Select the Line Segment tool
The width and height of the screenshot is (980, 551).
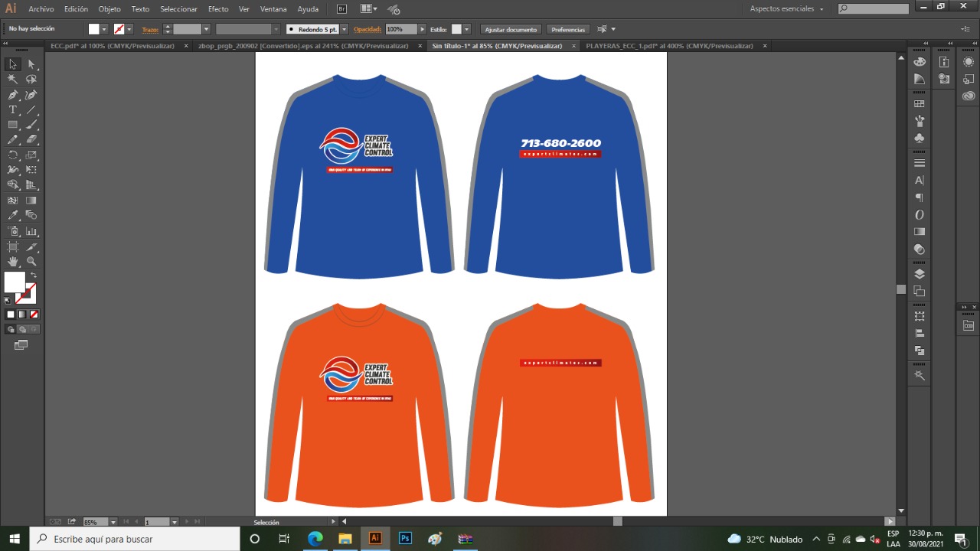[x=31, y=110]
